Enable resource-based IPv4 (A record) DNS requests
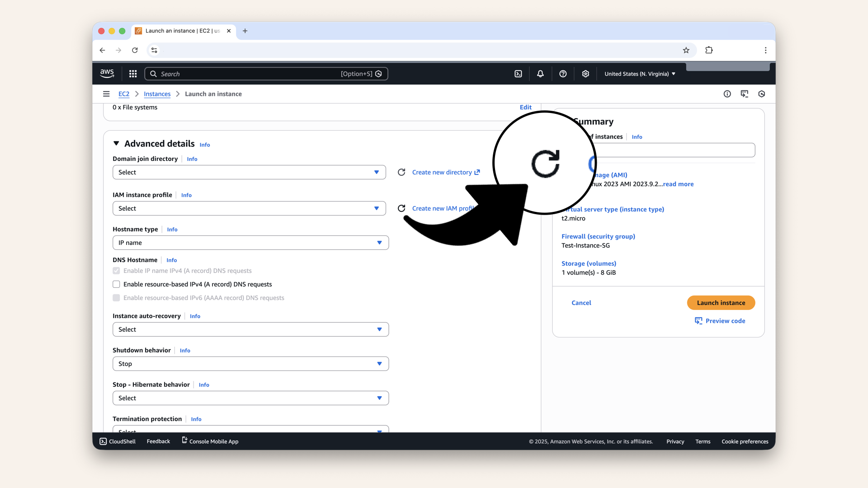868x488 pixels. pos(116,284)
